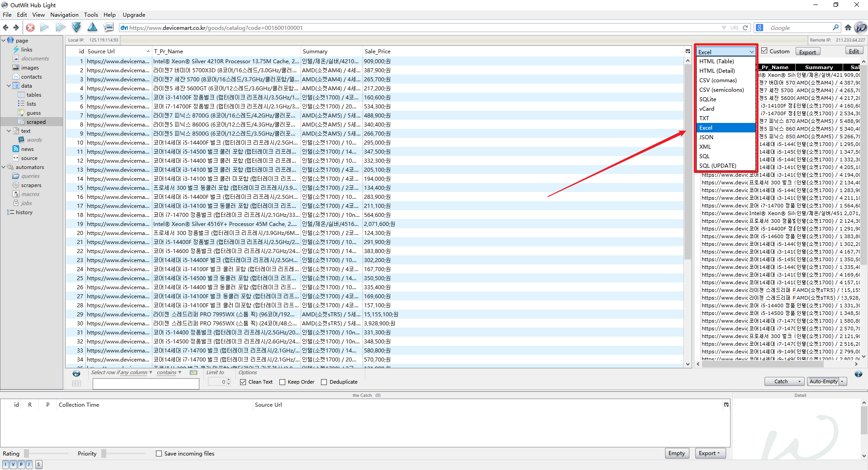Image resolution: width=868 pixels, height=470 pixels.
Task: Open the scrapers view in the sidebar
Action: [x=31, y=185]
